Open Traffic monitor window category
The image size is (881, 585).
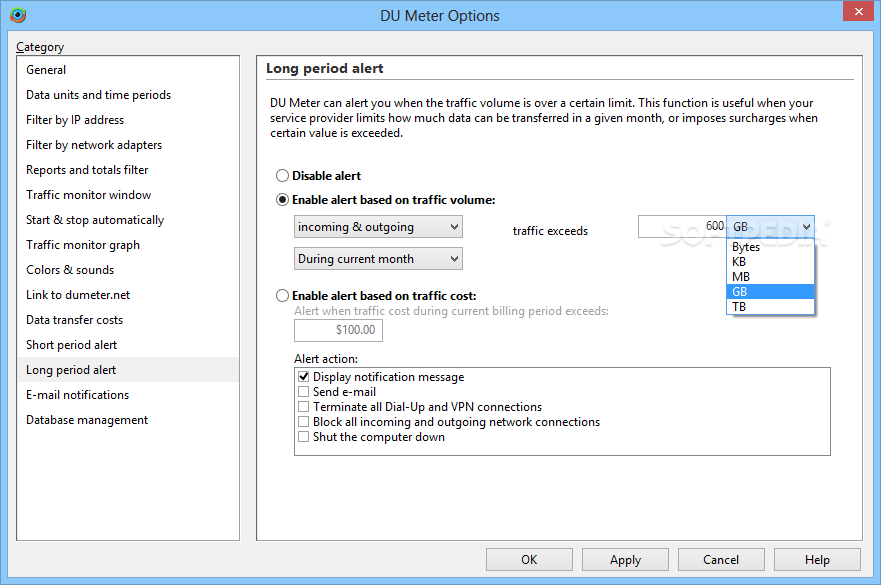click(128, 195)
